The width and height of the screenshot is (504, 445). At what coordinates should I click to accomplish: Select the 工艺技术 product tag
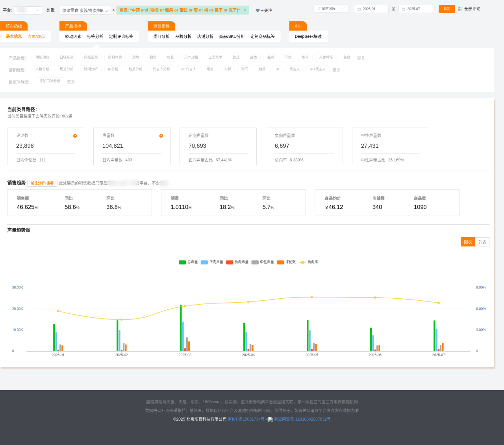click(x=215, y=58)
